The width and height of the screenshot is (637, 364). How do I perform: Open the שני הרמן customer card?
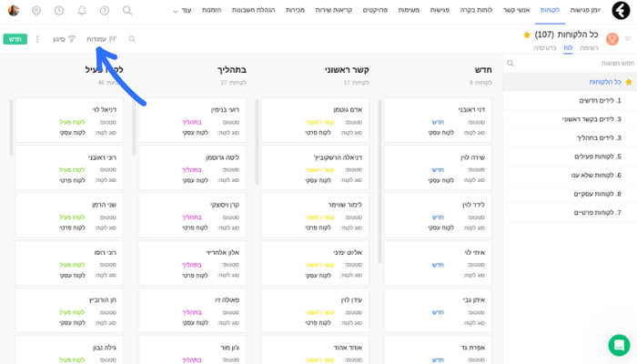tap(69, 216)
